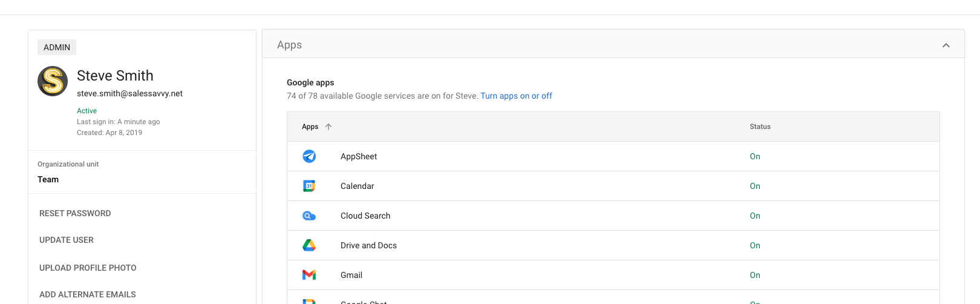Click the On status for AppSheet
Image resolution: width=980 pixels, height=304 pixels.
pos(755,156)
